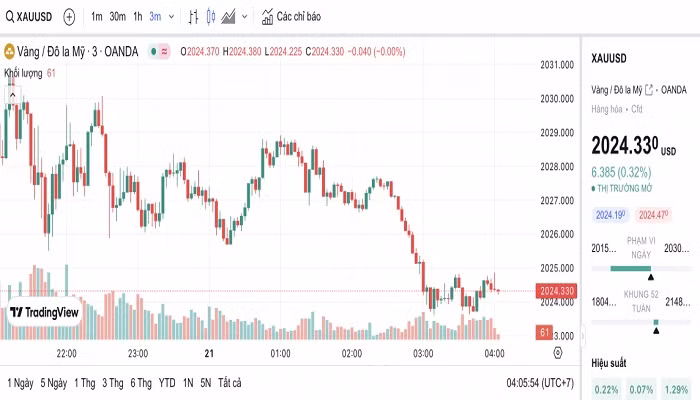The image size is (700, 400).
Task: Open external link icon beside Vàng / Đô la Mỹ
Action: click(649, 89)
